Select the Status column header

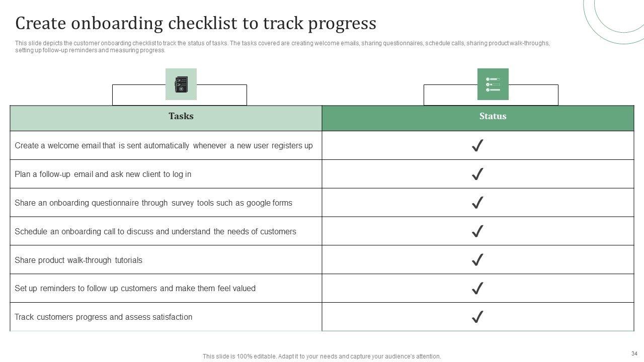[493, 116]
